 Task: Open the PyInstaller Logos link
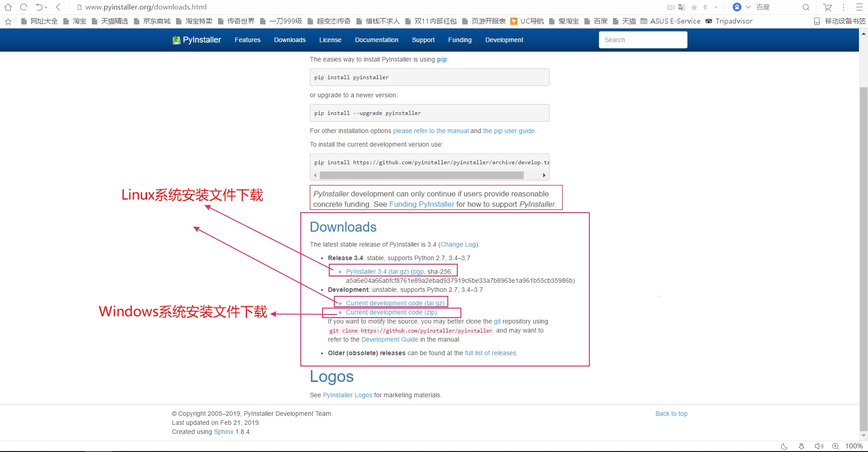click(347, 395)
